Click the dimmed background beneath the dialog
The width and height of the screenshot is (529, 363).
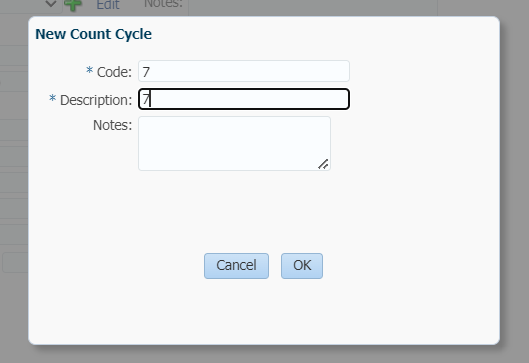pos(264,355)
